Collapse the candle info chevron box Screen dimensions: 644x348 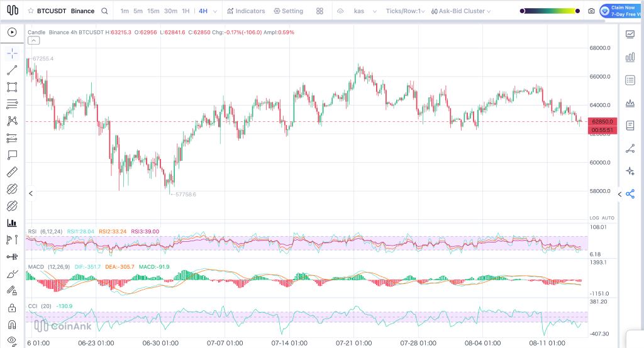(34, 40)
